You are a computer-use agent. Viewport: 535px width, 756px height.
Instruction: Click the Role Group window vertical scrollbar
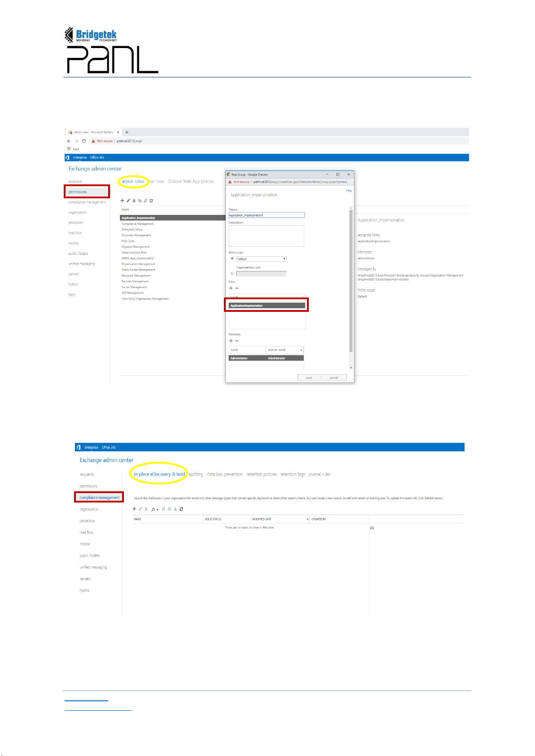[351, 280]
